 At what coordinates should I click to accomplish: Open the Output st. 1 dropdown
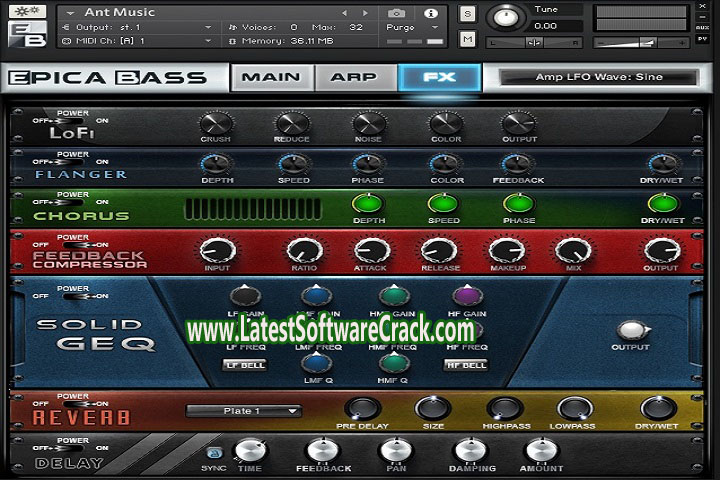click(137, 27)
